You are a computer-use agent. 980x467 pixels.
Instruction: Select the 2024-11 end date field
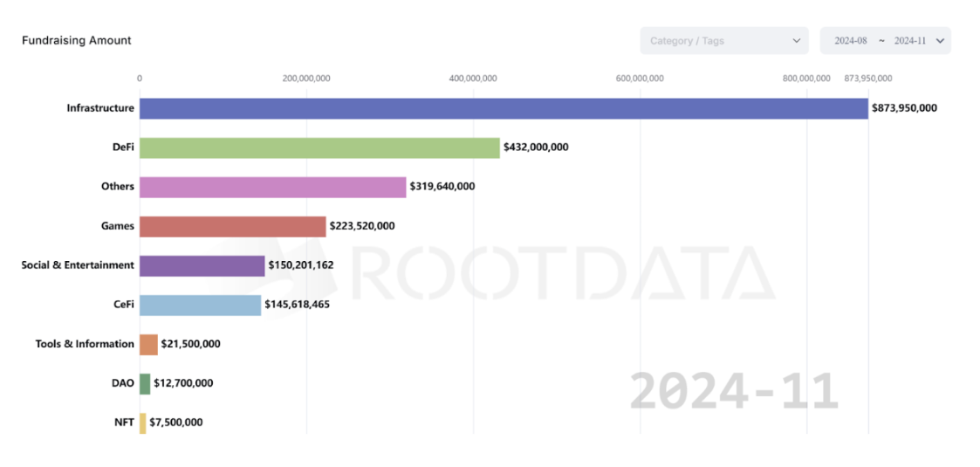click(909, 41)
